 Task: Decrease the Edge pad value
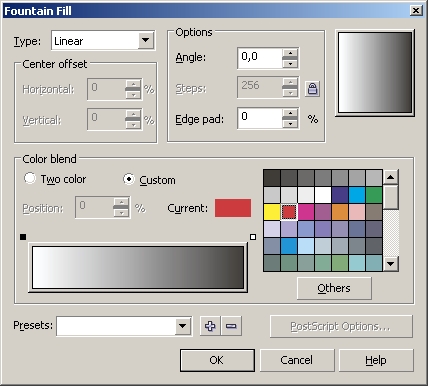[290, 123]
